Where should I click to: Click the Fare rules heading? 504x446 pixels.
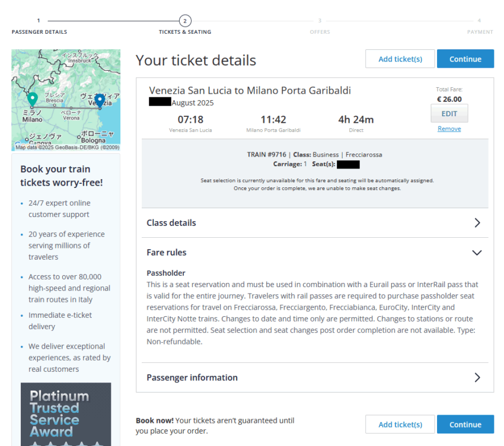tap(167, 253)
